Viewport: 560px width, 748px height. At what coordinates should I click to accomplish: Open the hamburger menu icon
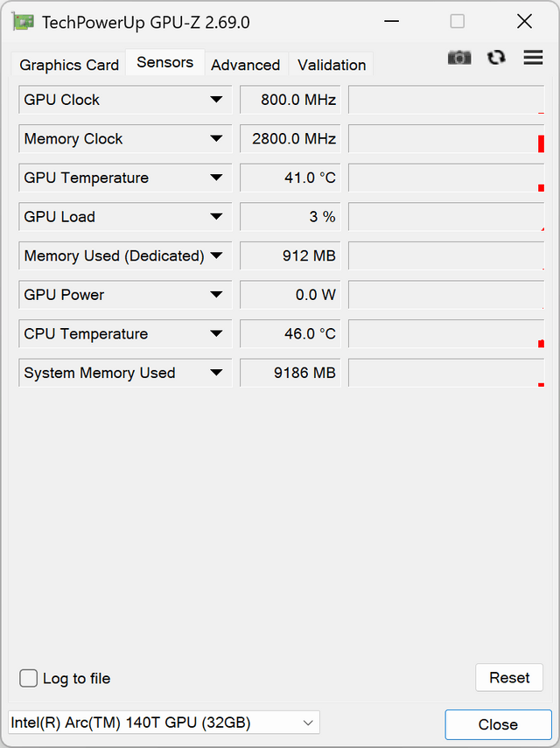[533, 57]
